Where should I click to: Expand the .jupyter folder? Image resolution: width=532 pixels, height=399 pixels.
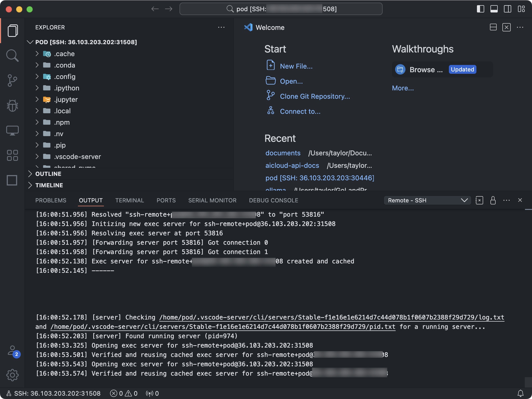pos(37,99)
